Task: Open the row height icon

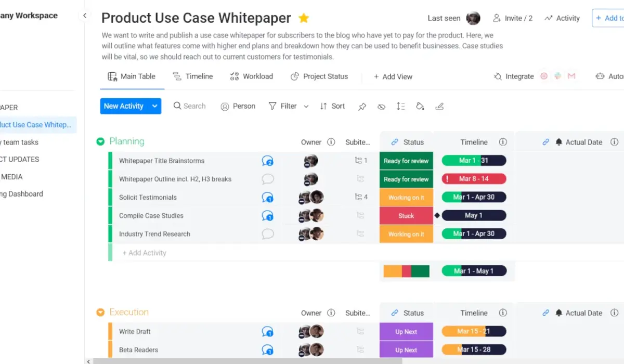Action: coord(400,106)
